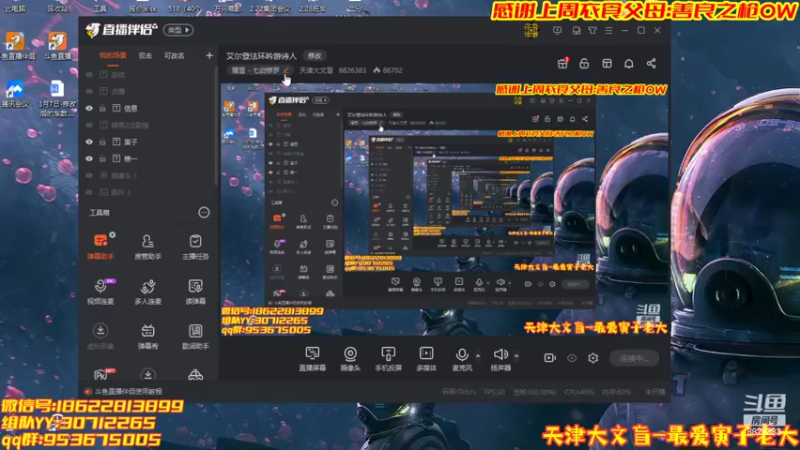Expand 工具箱 more options circle button
Screen dimensions: 800x450
click(x=204, y=212)
